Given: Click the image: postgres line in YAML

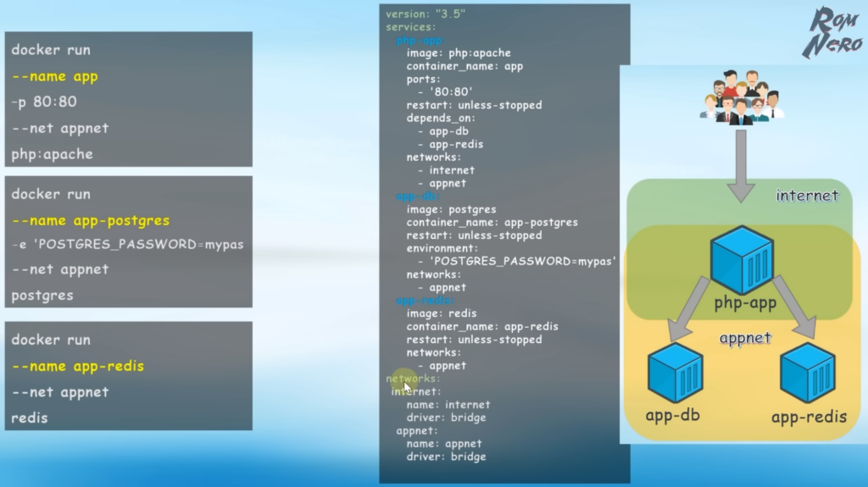Looking at the screenshot, I should pos(451,209).
